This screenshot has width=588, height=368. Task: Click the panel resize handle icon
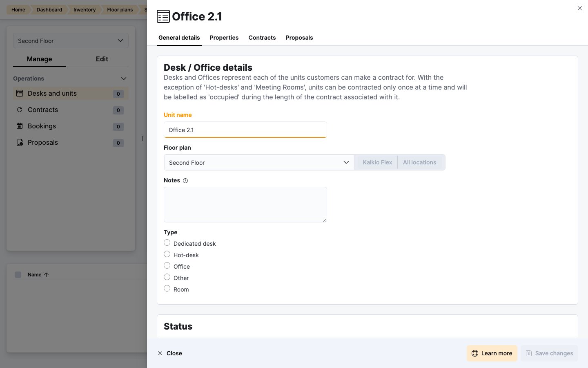point(142,139)
